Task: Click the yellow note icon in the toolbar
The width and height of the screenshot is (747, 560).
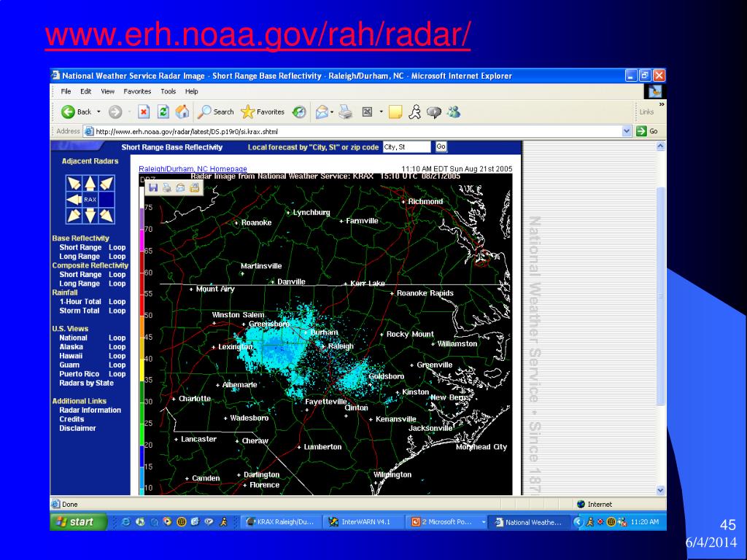Action: coord(395,112)
